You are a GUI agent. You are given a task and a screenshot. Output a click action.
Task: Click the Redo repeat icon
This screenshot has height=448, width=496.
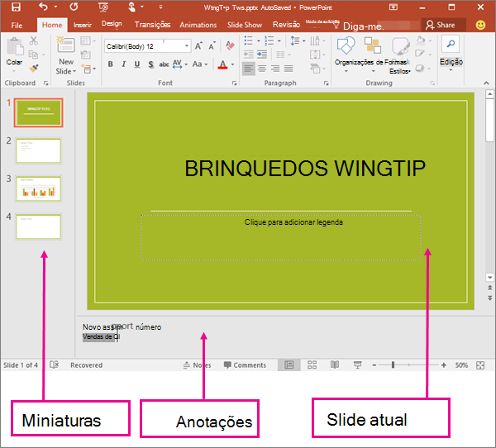[74, 7]
